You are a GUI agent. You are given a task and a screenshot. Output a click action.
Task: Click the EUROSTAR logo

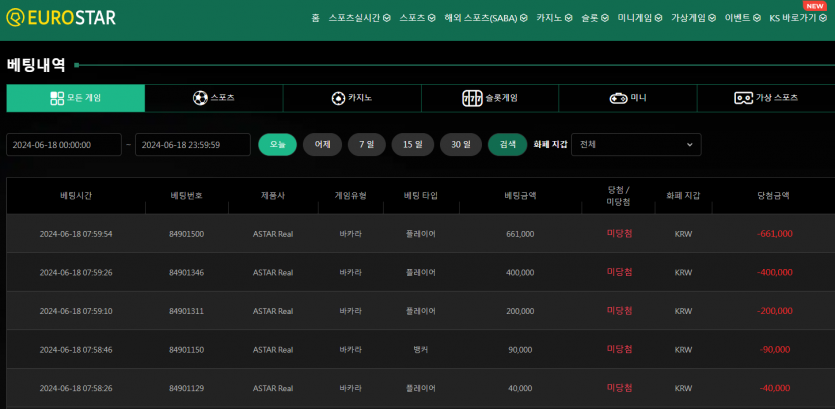click(61, 18)
